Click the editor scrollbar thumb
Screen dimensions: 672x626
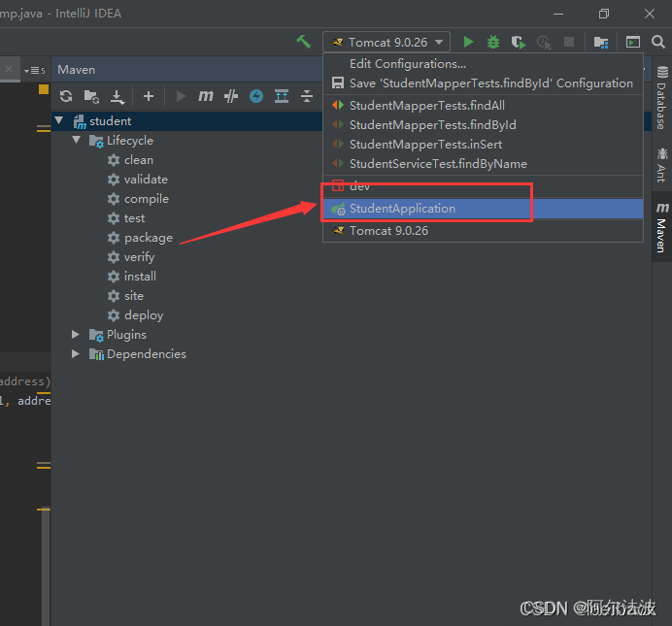[x=46, y=566]
